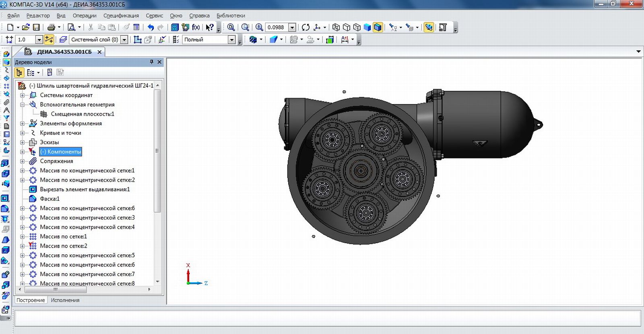Image resolution: width=644 pixels, height=334 pixels.
Task: Click the Open file folder icon
Action: point(26,27)
